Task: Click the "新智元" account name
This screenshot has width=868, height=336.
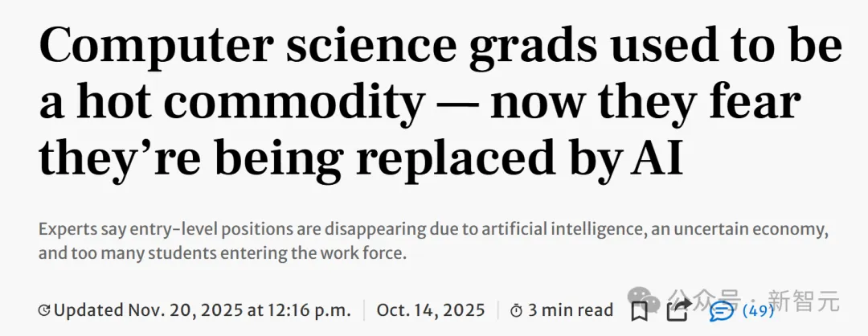Action: (x=804, y=301)
